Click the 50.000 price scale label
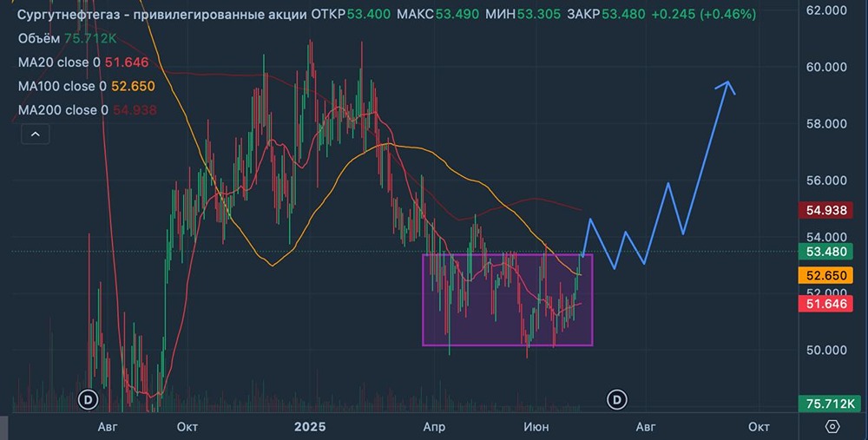 826,351
